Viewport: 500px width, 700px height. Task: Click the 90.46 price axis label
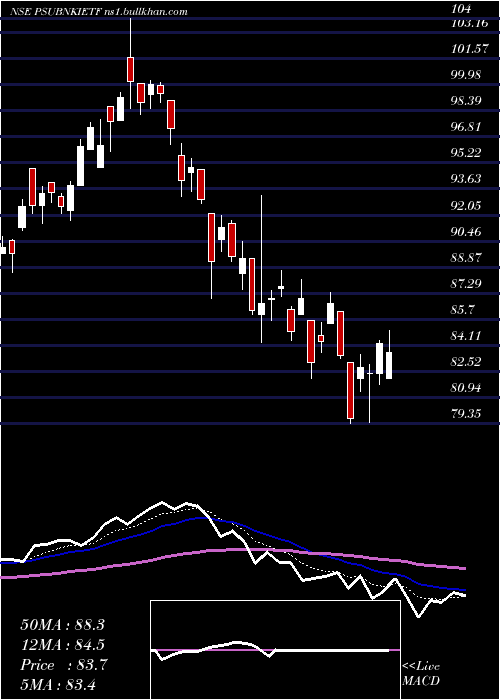(x=466, y=232)
